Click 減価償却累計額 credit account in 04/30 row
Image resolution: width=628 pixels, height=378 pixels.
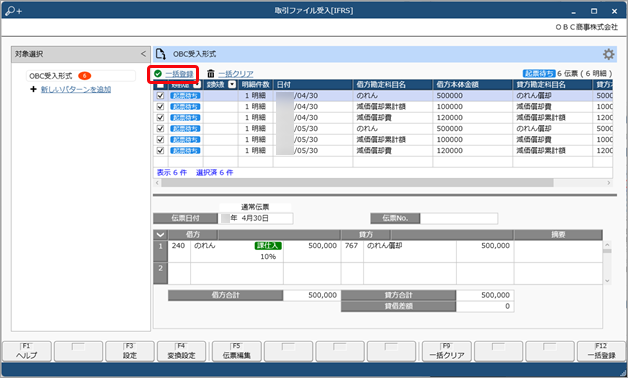tap(541, 118)
